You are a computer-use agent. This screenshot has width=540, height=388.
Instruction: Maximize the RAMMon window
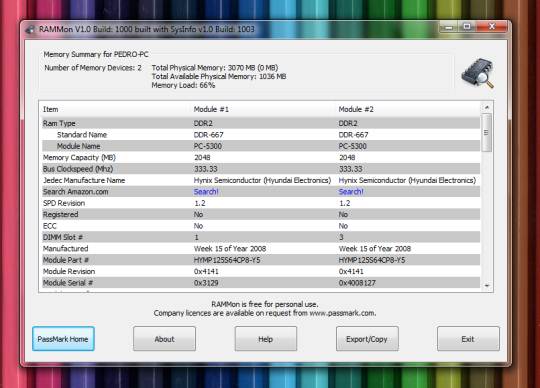tap(467, 27)
